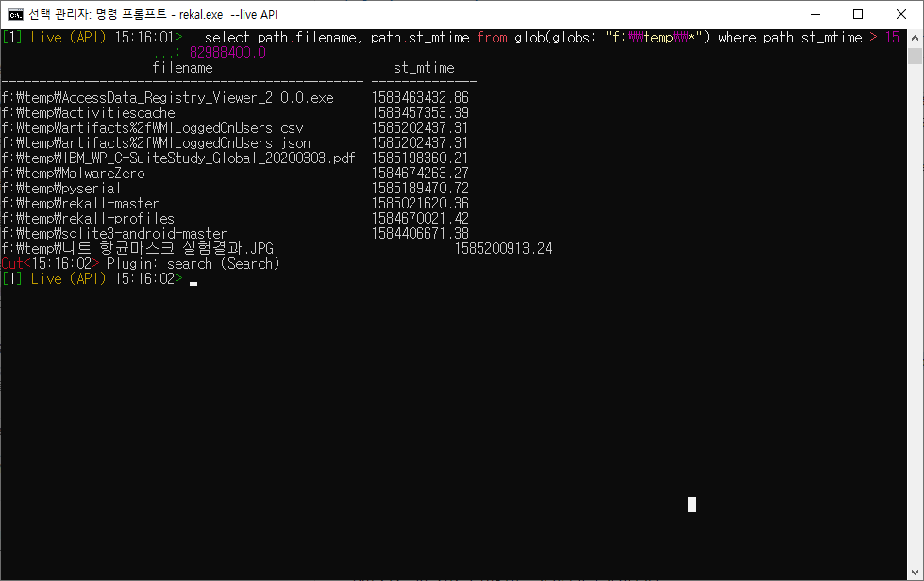Open the command prompt system menu icon
This screenshot has height=581, width=924.
(x=16, y=14)
